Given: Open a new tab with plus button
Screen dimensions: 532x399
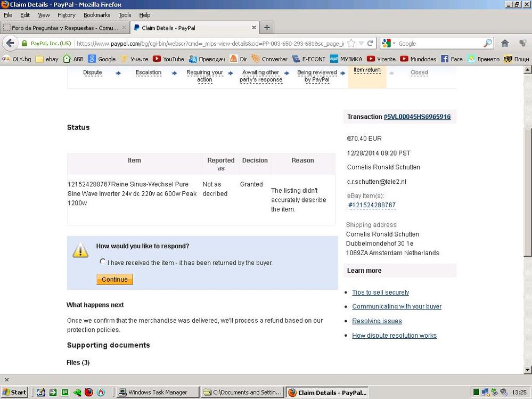Looking at the screenshot, I should tap(267, 28).
